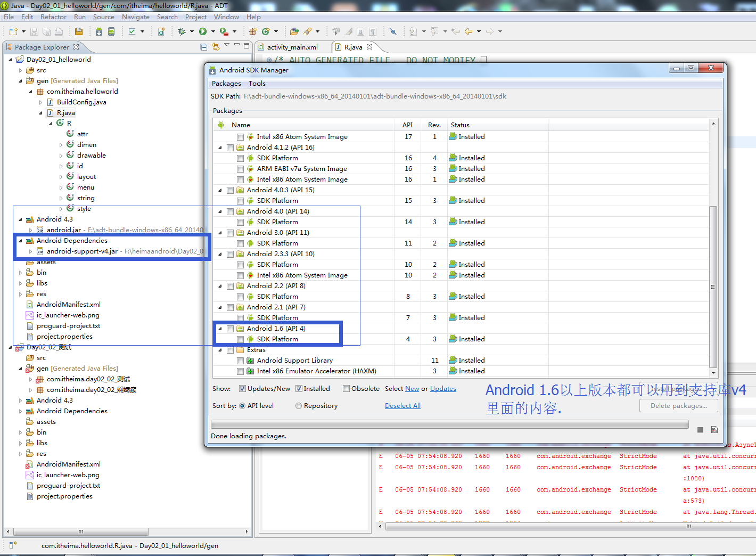Viewport: 756px width, 556px height.
Task: Click the Open Type toolbar icon
Action: click(294, 32)
